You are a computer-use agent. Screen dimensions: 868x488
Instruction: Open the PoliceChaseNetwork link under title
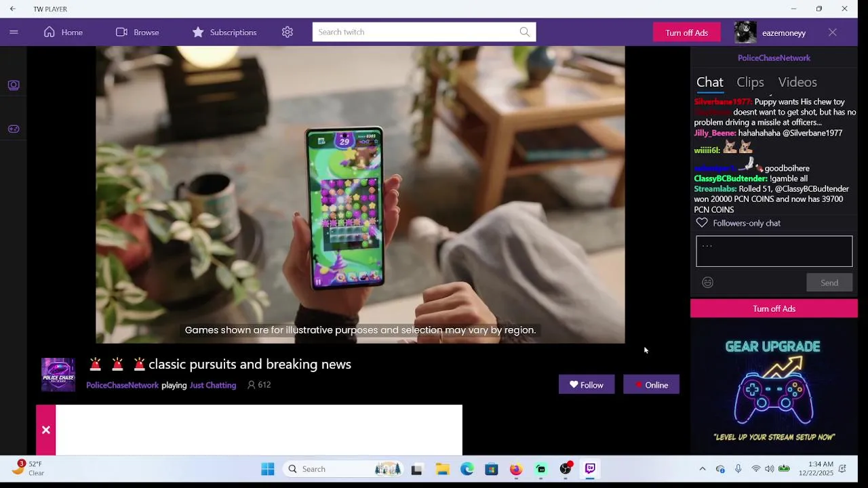click(x=122, y=385)
